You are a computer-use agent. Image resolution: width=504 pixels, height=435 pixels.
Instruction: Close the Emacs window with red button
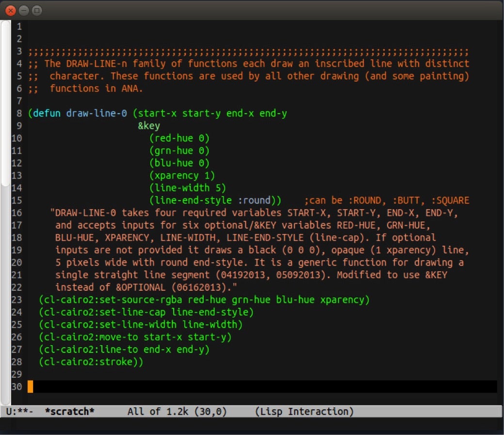pyautogui.click(x=11, y=11)
